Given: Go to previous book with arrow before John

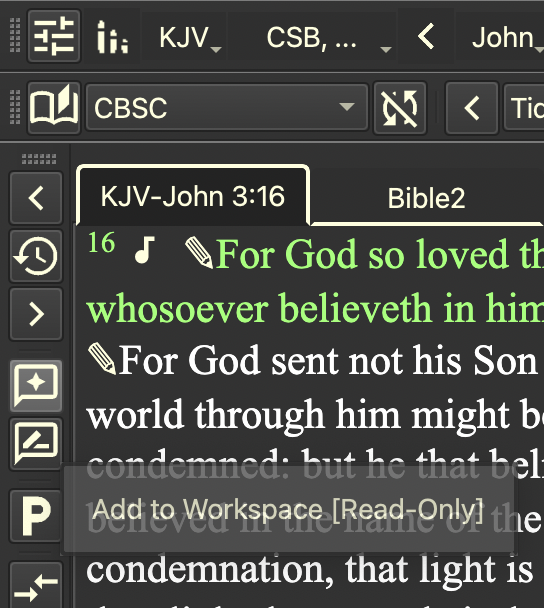Looking at the screenshot, I should [426, 37].
